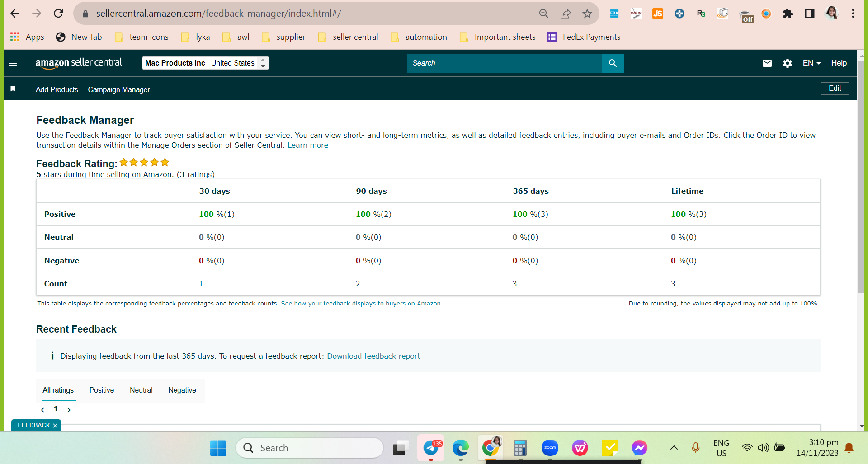This screenshot has height=464, width=868.
Task: Open the Seller Central hamburger menu
Action: click(x=13, y=63)
